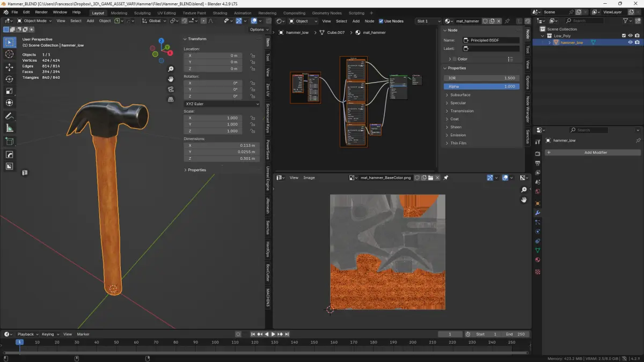The image size is (644, 362).
Task: Pin the mat_hammer material in node editor
Action: [x=508, y=21]
